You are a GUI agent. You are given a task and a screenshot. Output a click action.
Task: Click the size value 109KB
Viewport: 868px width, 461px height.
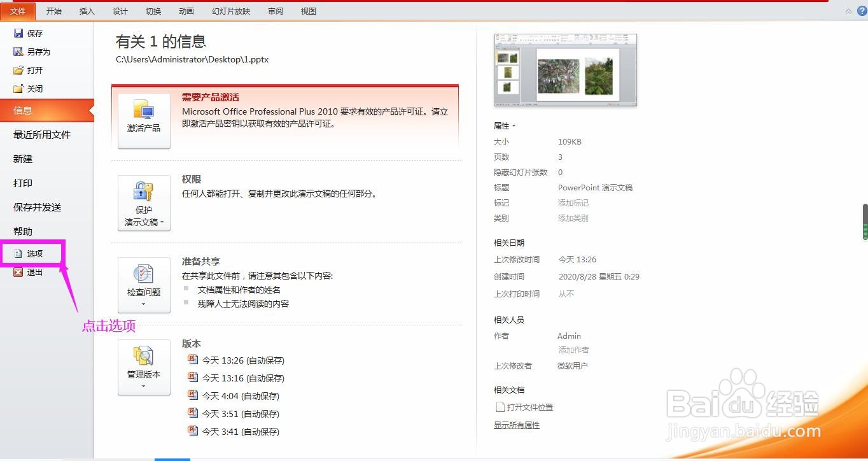coord(570,142)
